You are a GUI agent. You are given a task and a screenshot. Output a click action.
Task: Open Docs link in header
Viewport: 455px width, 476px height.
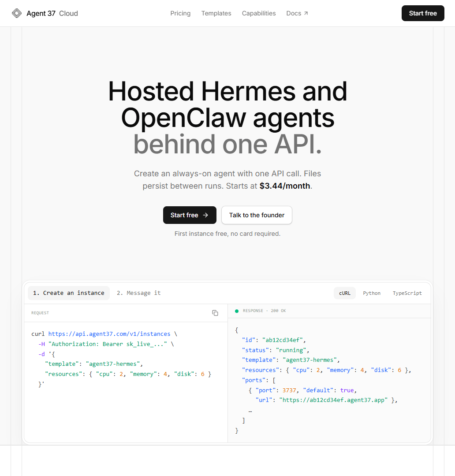297,13
